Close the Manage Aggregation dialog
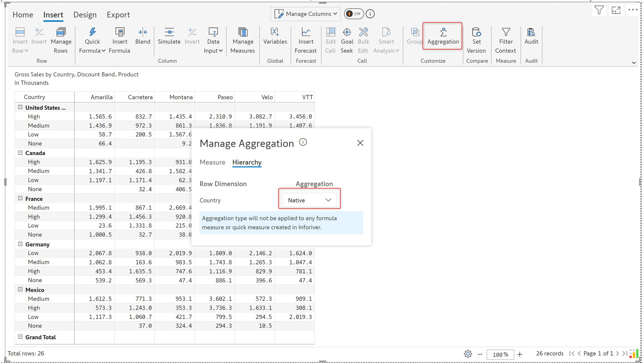The height and width of the screenshot is (363, 644). click(x=360, y=143)
